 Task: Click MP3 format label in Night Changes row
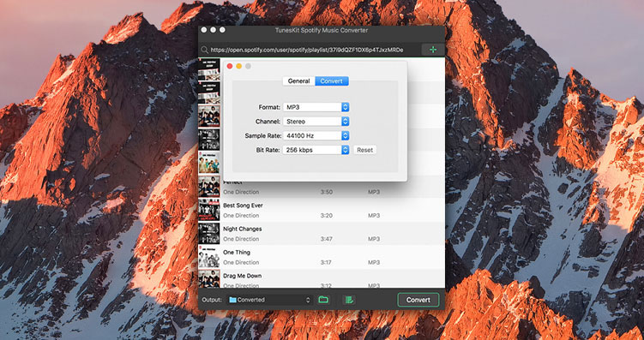[374, 239]
